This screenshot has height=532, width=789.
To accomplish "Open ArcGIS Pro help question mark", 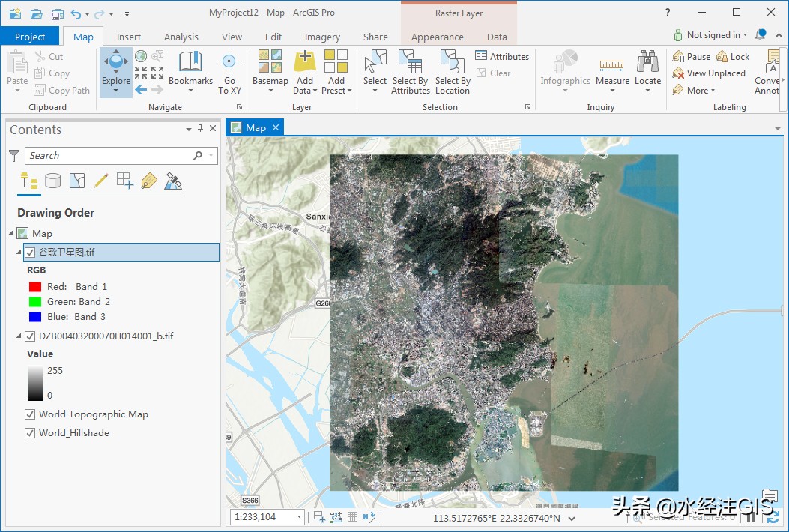I will coord(667,13).
